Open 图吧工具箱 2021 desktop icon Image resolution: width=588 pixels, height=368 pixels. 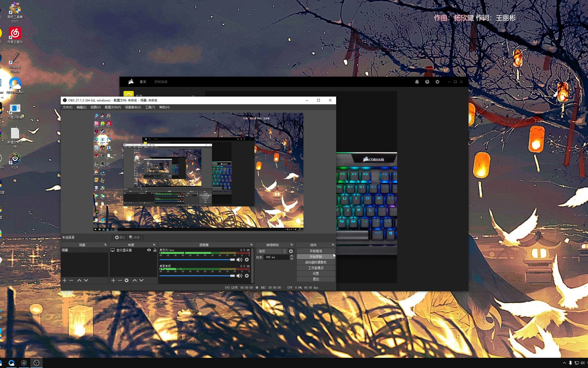click(x=15, y=12)
